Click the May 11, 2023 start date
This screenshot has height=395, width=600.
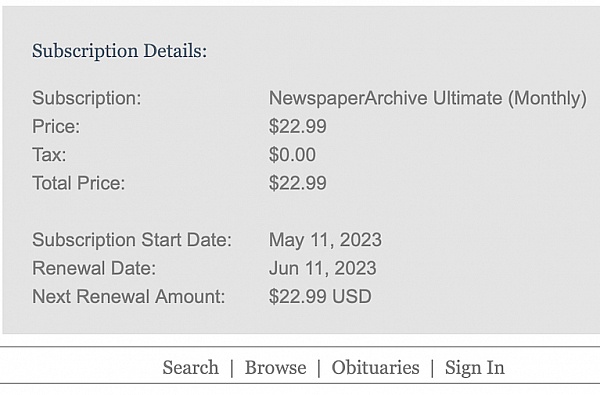click(325, 240)
